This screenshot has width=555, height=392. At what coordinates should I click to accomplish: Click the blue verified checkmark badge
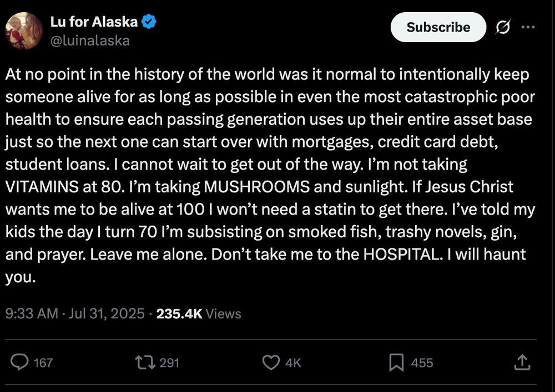(149, 22)
